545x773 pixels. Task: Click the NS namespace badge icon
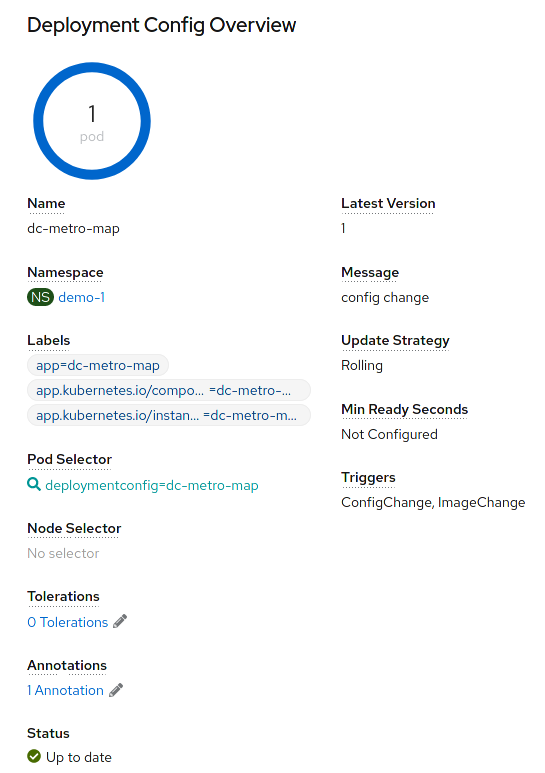tap(40, 297)
